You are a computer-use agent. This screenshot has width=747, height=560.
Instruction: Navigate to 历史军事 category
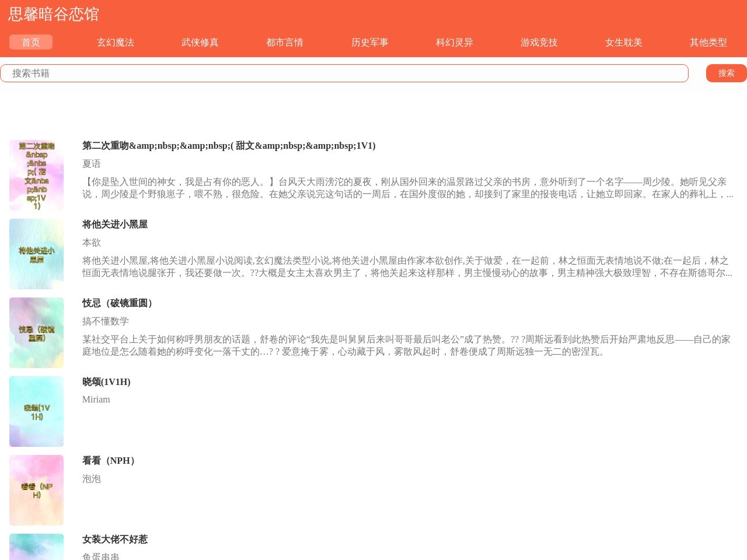369,42
